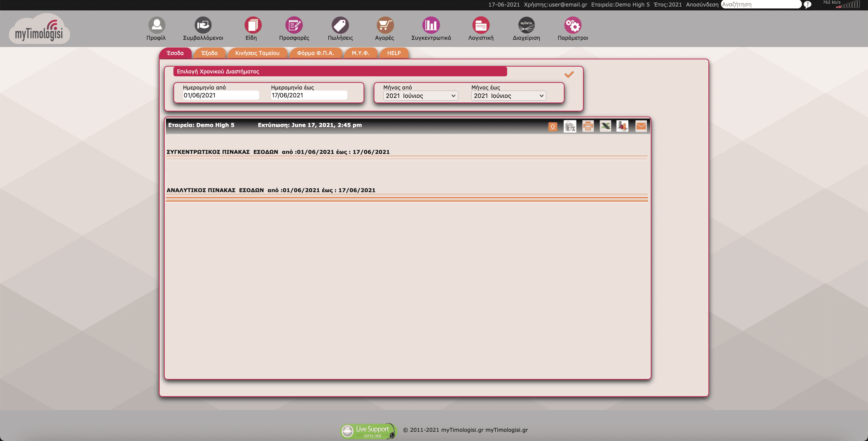Export the report to Excel
Screen dimensions: 868x441
pyautogui.click(x=605, y=126)
